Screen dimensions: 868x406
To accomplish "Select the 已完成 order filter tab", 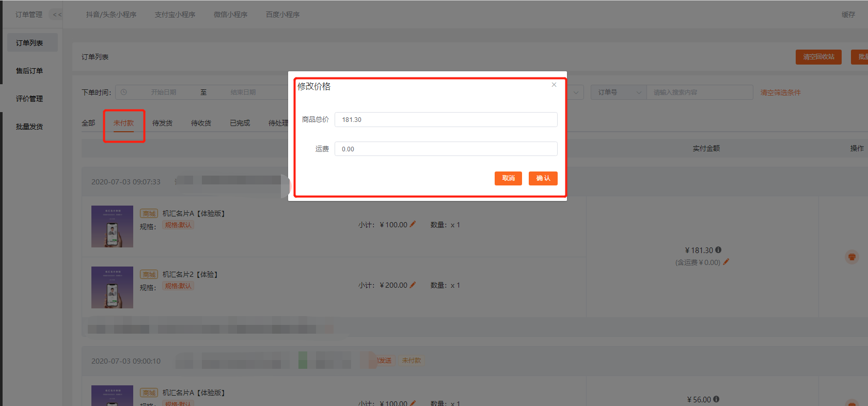I will tap(240, 123).
